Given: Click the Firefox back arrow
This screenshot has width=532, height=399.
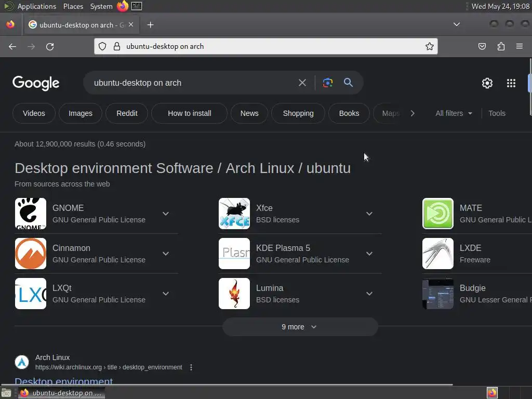Looking at the screenshot, I should click(12, 46).
